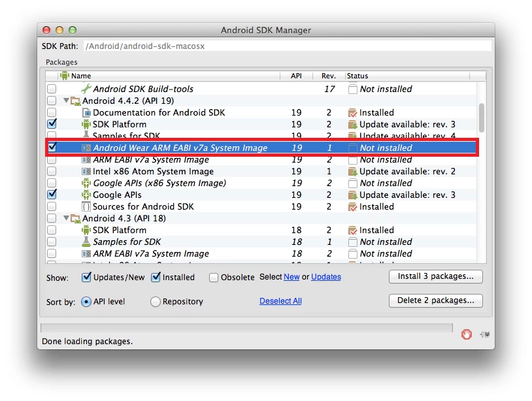Click the Intel x86 Atom System Image icon
Image resolution: width=532 pixels, height=401 pixels.
(x=86, y=172)
